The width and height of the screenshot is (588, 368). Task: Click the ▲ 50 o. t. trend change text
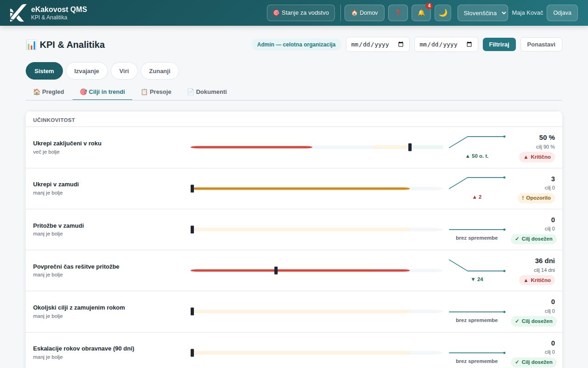477,156
